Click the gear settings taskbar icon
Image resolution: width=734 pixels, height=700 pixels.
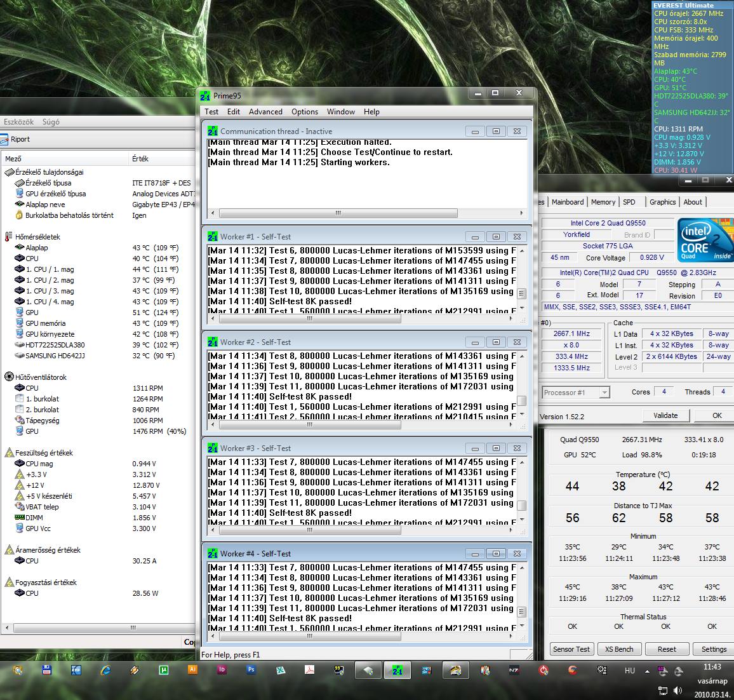(602, 671)
